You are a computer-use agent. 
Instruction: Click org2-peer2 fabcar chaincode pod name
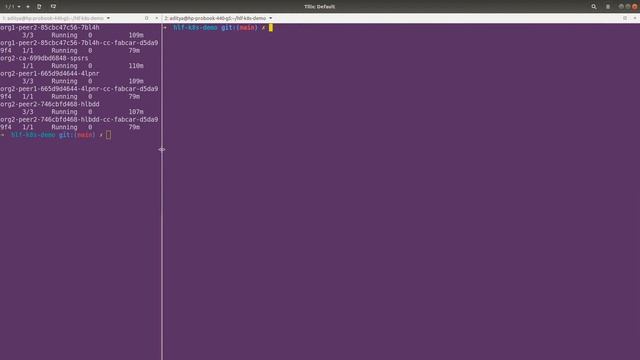click(79, 120)
